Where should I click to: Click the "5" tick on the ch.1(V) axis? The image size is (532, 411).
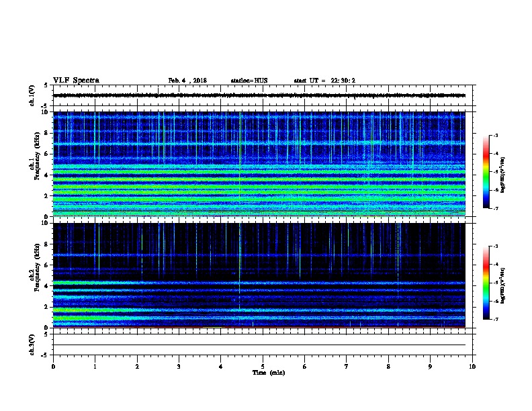click(x=46, y=85)
